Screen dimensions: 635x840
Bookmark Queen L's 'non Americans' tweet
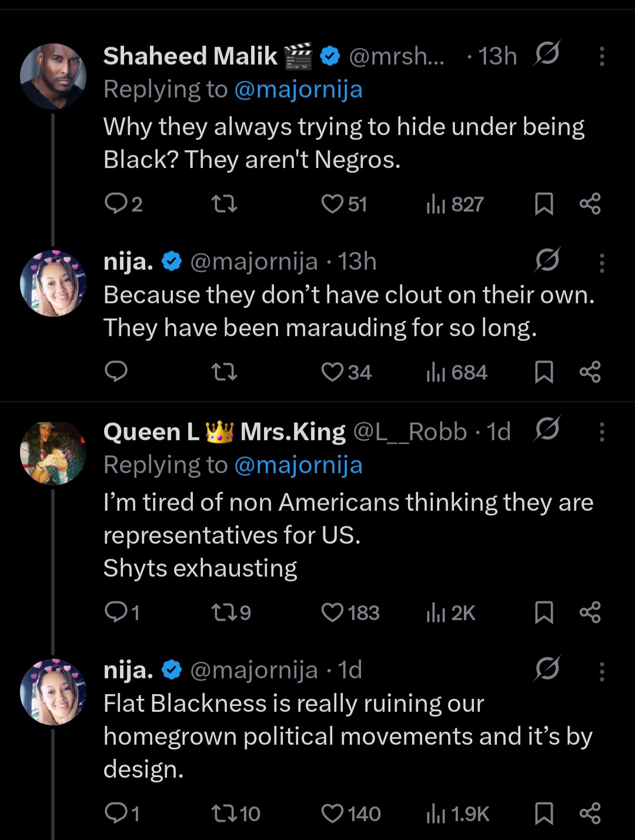tap(544, 613)
